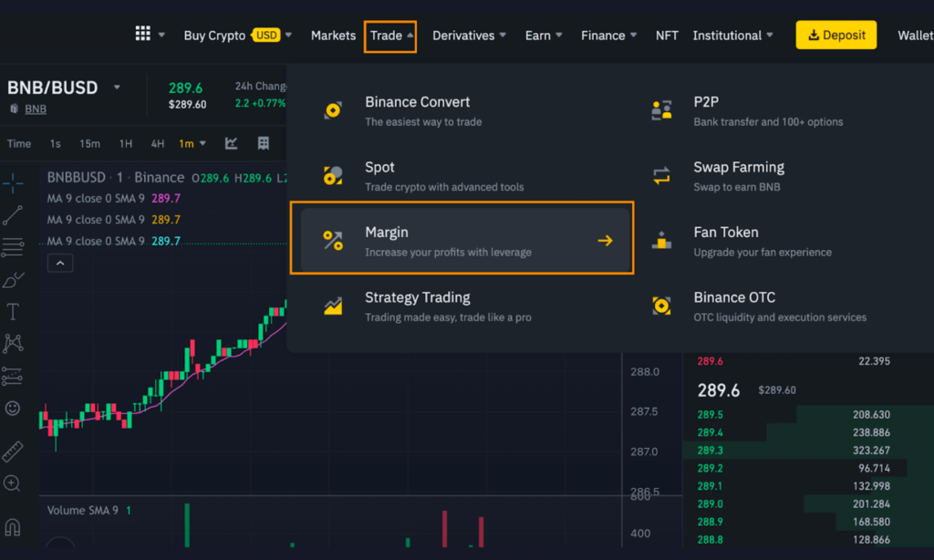Pick the brush drawing tool
The image size is (934, 560).
[x=12, y=280]
